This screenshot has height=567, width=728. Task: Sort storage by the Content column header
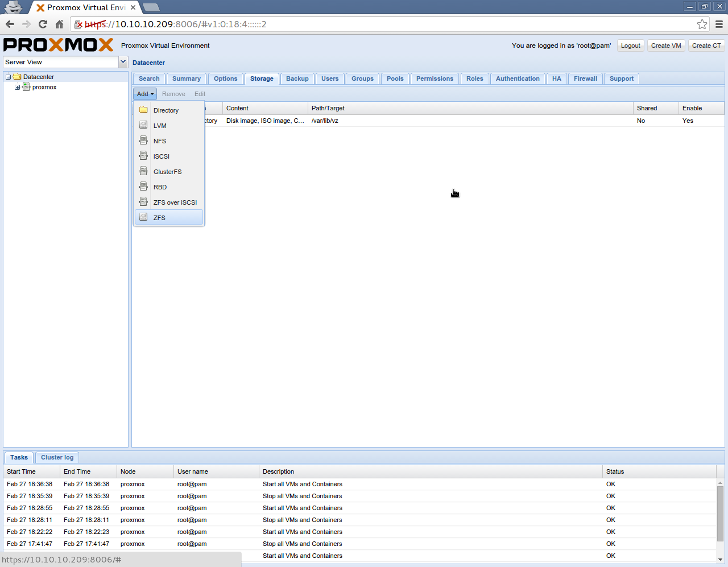click(x=265, y=108)
